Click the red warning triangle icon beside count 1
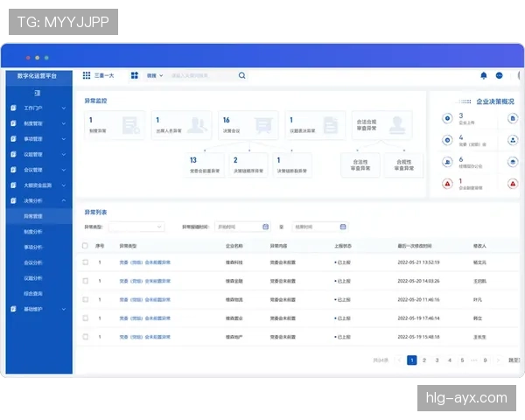This screenshot has height=420, width=525. (448, 184)
